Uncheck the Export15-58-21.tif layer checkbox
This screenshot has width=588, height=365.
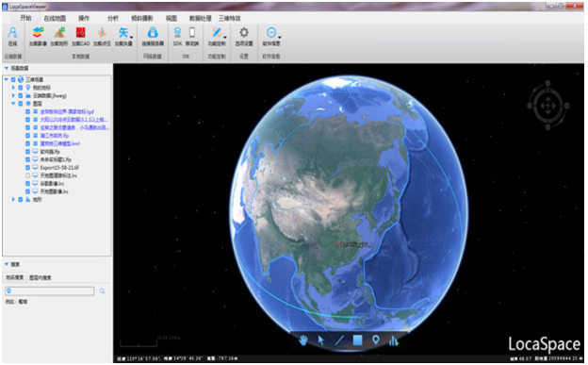click(x=27, y=168)
